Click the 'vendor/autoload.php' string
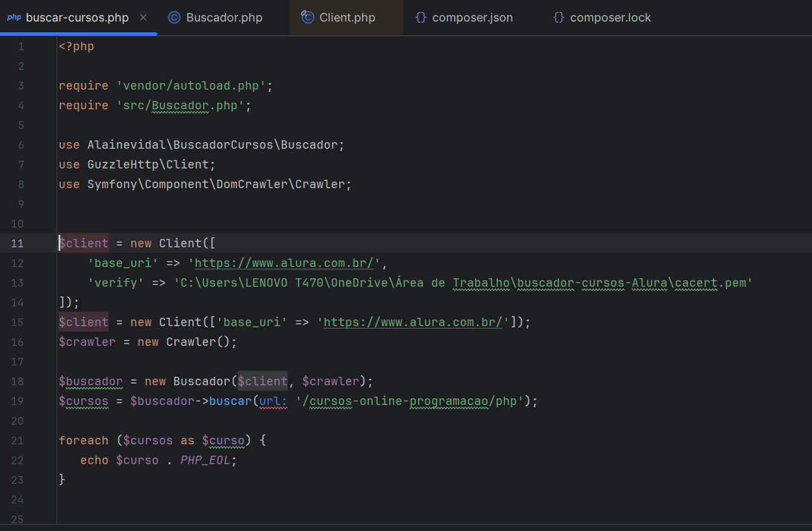This screenshot has width=812, height=531. pos(191,85)
